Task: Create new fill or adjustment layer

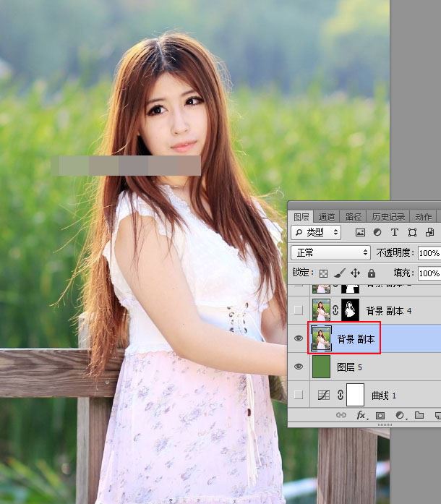Action: click(400, 415)
